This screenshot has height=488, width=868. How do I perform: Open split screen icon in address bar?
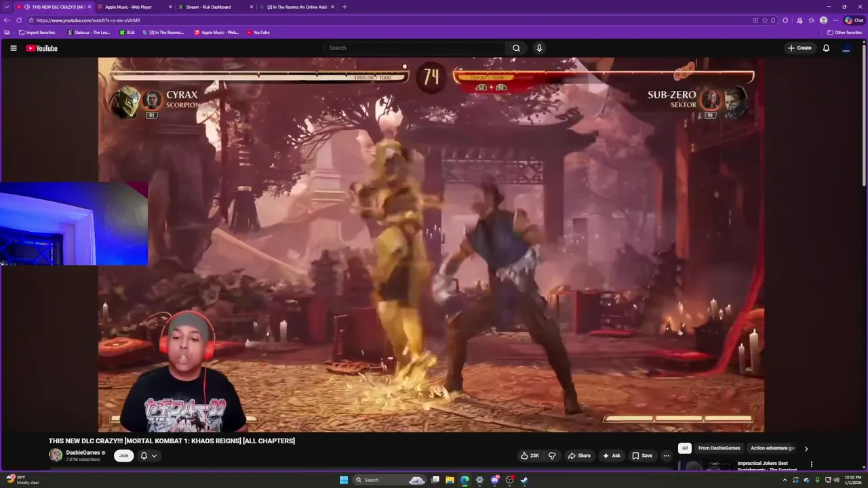[755, 20]
